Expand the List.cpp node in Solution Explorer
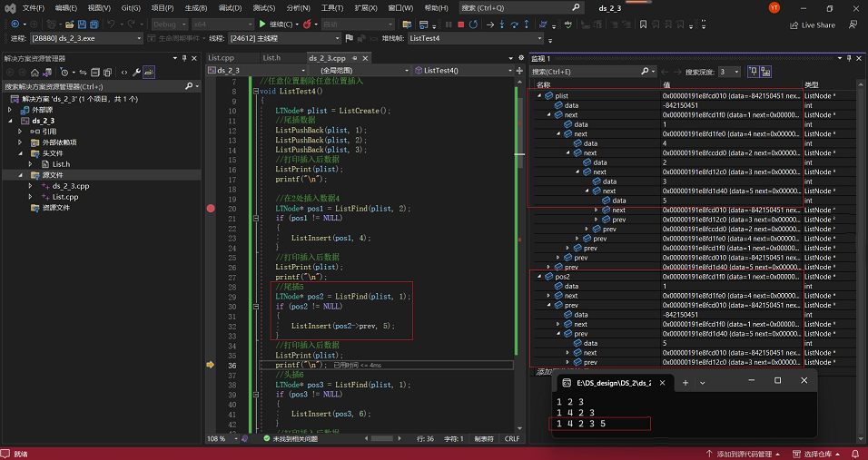This screenshot has height=460, width=868. tap(31, 197)
